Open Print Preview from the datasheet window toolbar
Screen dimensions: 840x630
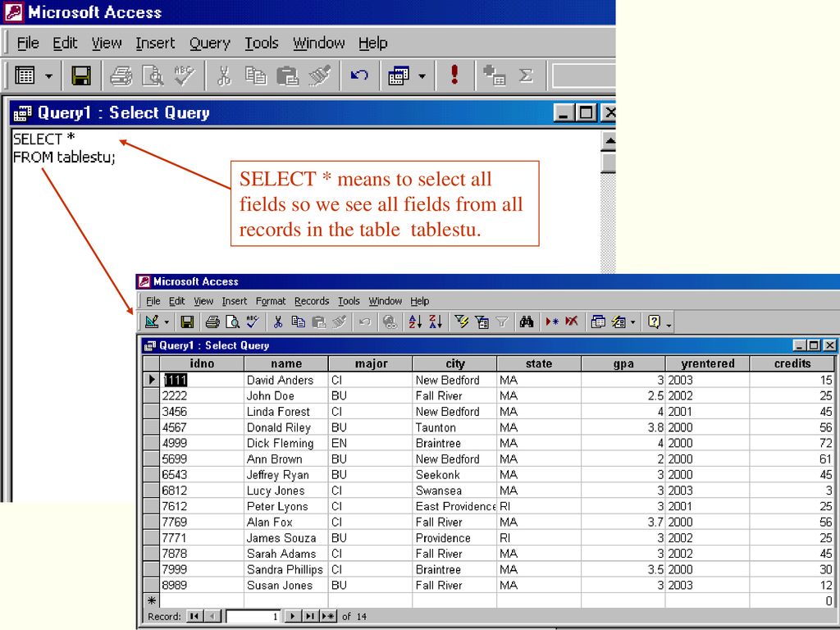click(232, 322)
